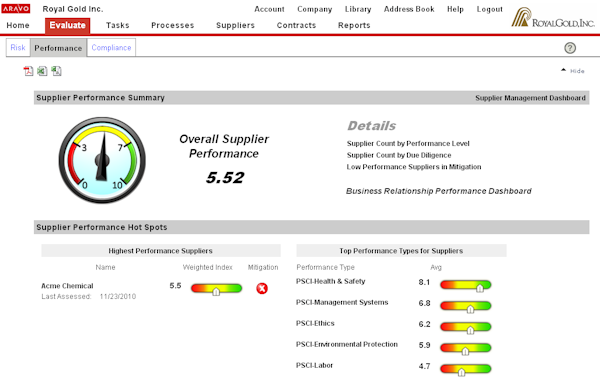Export dashboard to Excel icon
This screenshot has height=383, width=600.
click(42, 71)
